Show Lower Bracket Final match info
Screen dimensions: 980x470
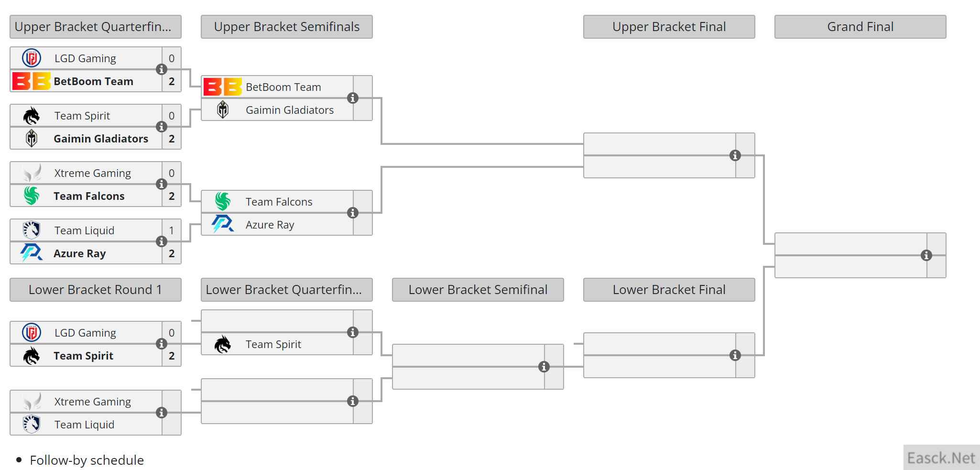click(x=735, y=355)
